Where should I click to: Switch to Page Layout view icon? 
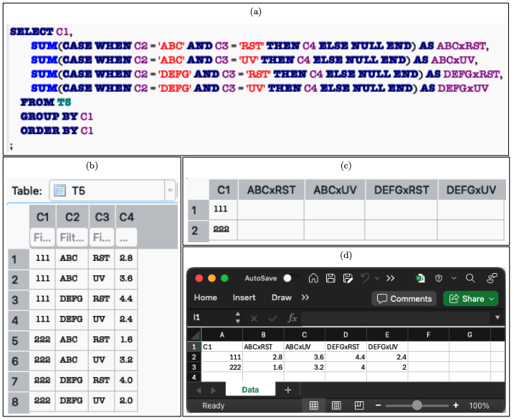click(x=336, y=406)
